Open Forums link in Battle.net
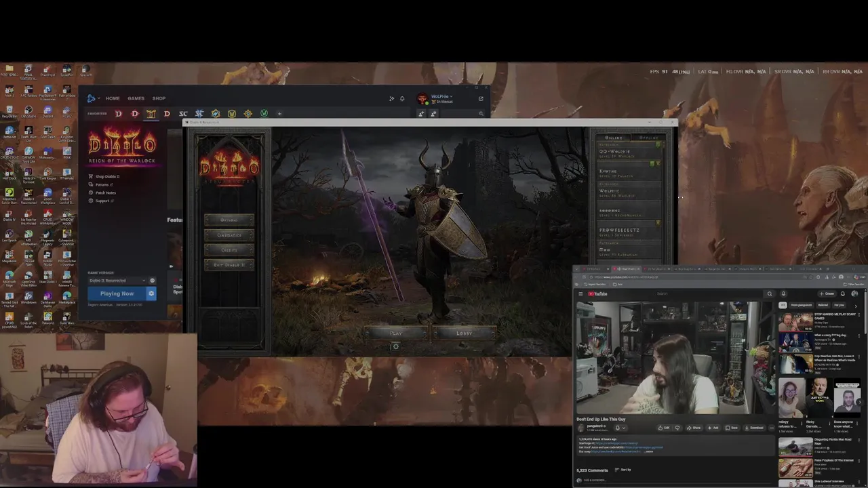868x488 pixels. 102,184
